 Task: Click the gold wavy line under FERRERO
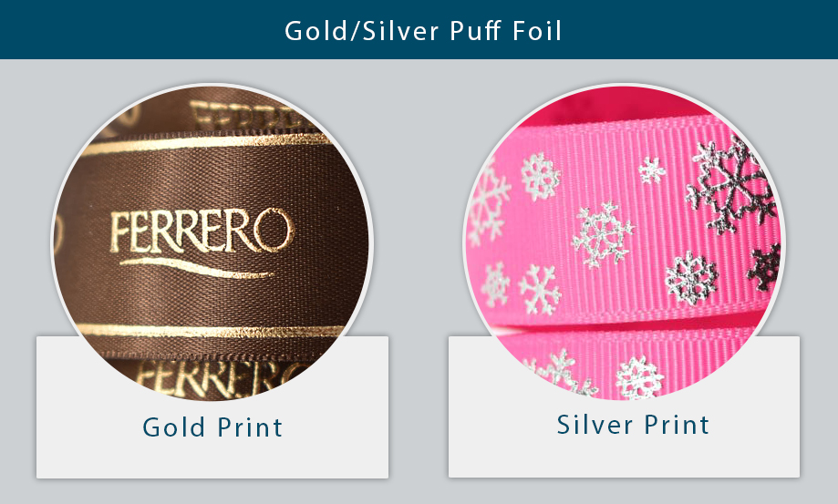click(x=197, y=268)
